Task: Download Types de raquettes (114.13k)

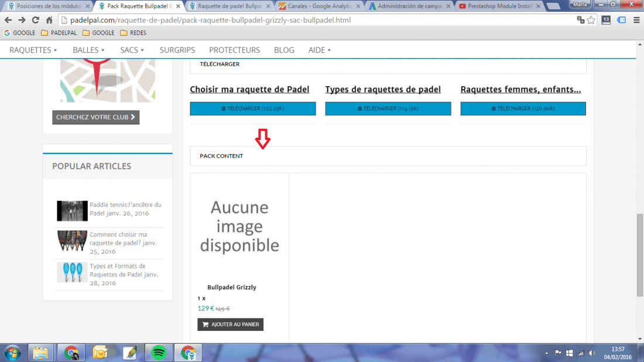Action: 388,108
